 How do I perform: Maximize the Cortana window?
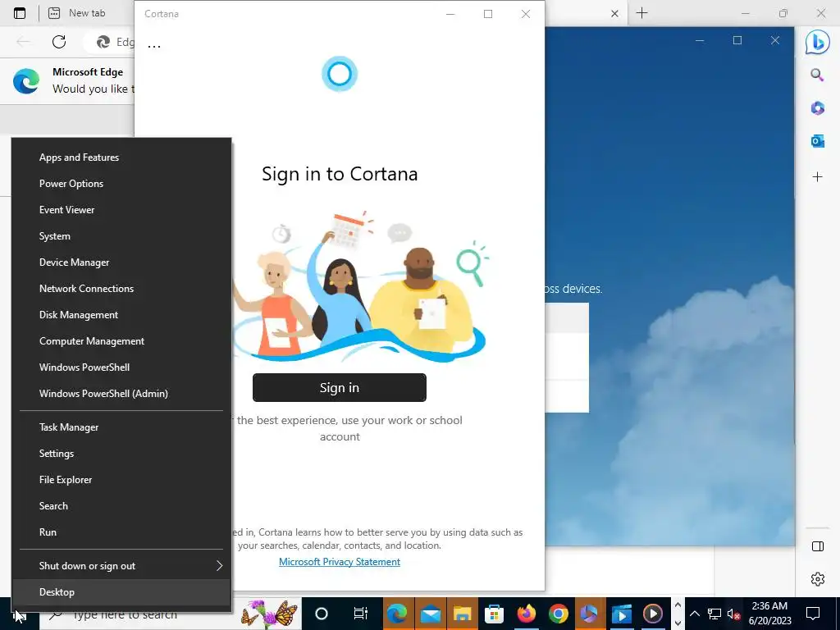tap(488, 14)
